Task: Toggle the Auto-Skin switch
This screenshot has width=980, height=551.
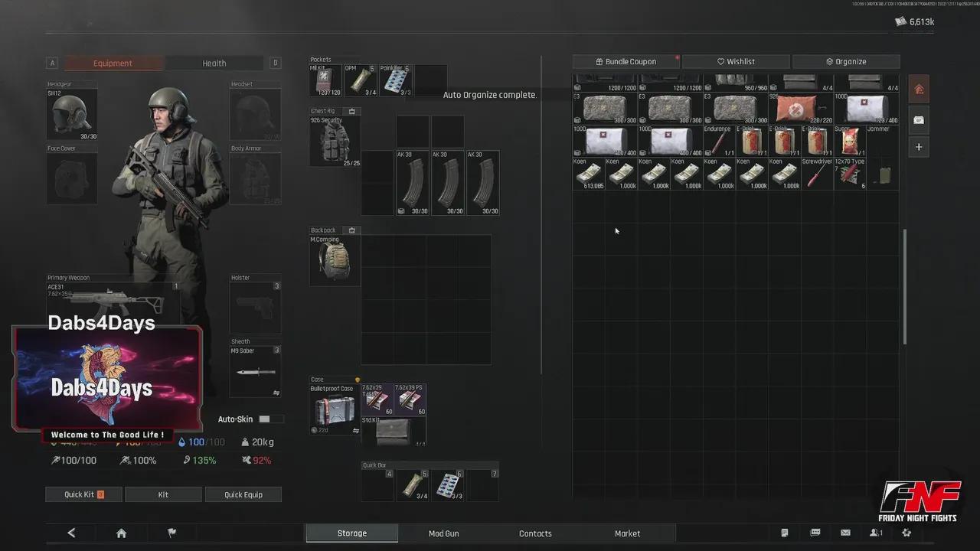Action: [x=271, y=419]
